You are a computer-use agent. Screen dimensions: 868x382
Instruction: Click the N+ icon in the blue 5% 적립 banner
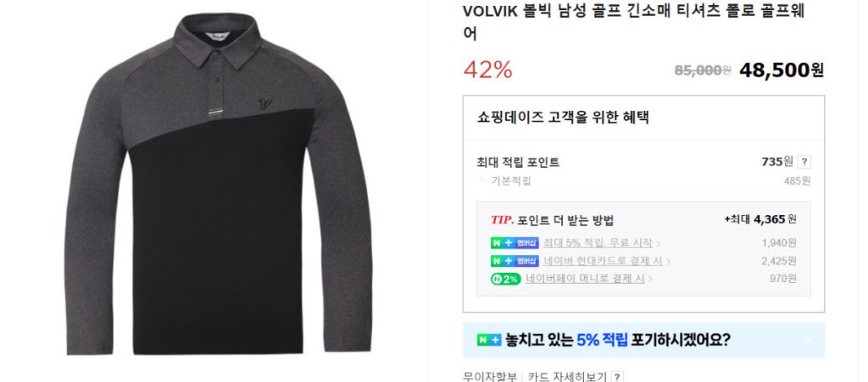coord(489,340)
